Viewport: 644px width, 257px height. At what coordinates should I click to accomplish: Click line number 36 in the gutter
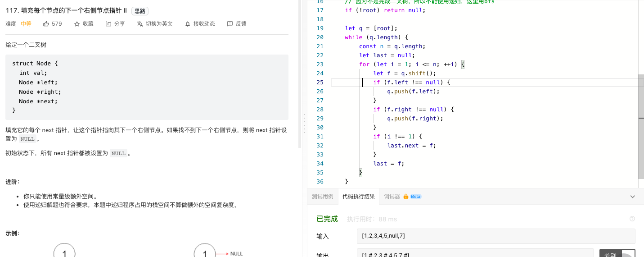(x=320, y=182)
